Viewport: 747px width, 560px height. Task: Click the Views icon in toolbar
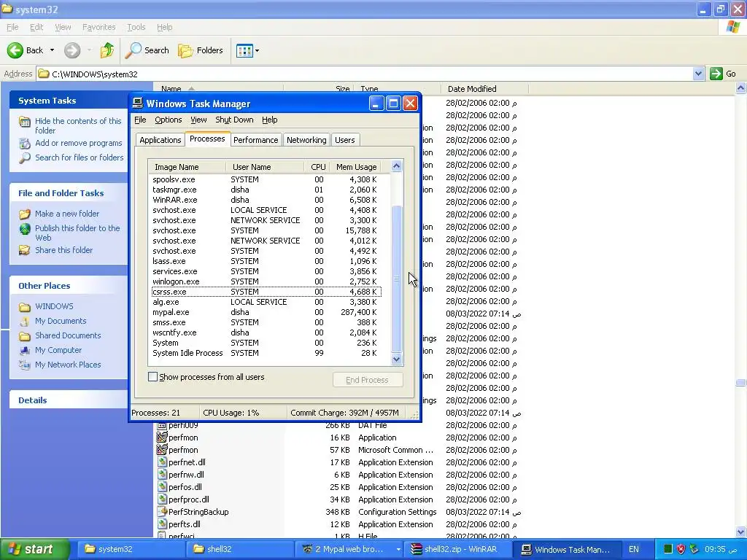(x=244, y=50)
